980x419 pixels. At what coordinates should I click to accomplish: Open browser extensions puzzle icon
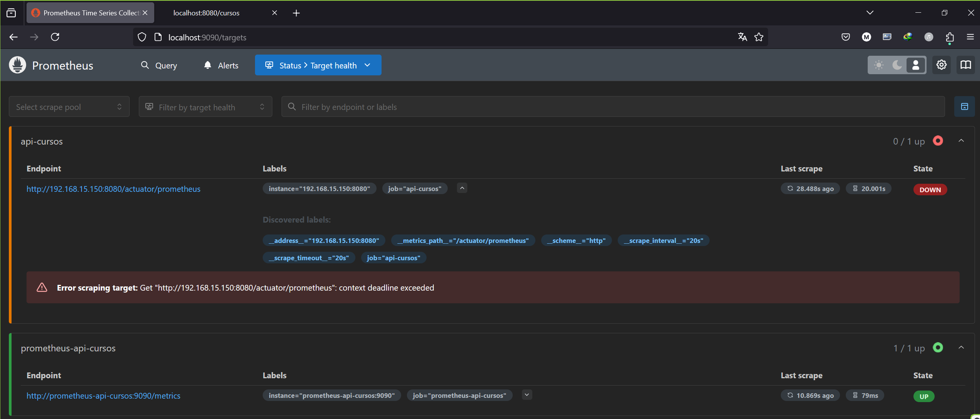pos(950,37)
